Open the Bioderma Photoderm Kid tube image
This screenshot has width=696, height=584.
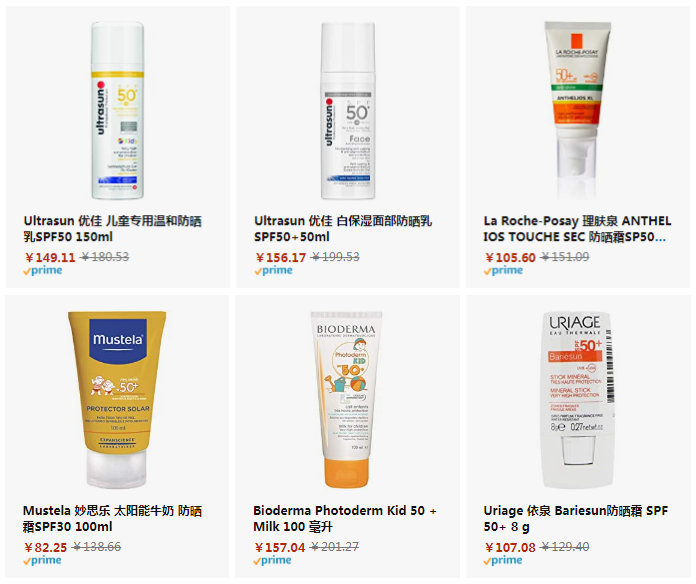[347, 399]
